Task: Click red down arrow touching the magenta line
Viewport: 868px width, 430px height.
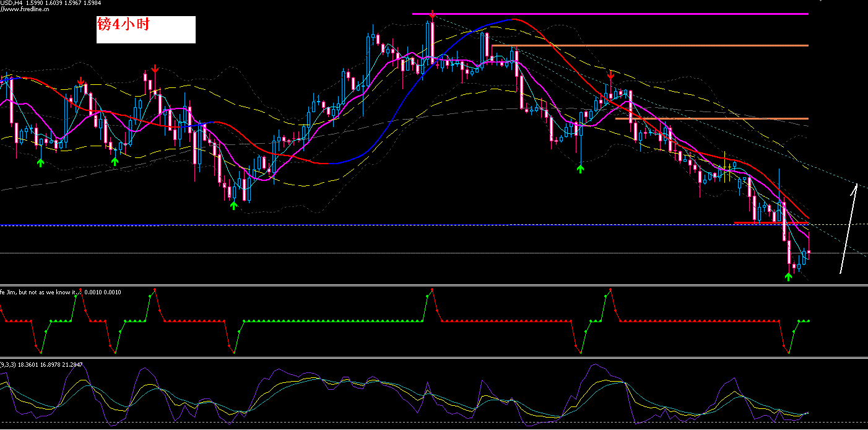Action: point(432,14)
